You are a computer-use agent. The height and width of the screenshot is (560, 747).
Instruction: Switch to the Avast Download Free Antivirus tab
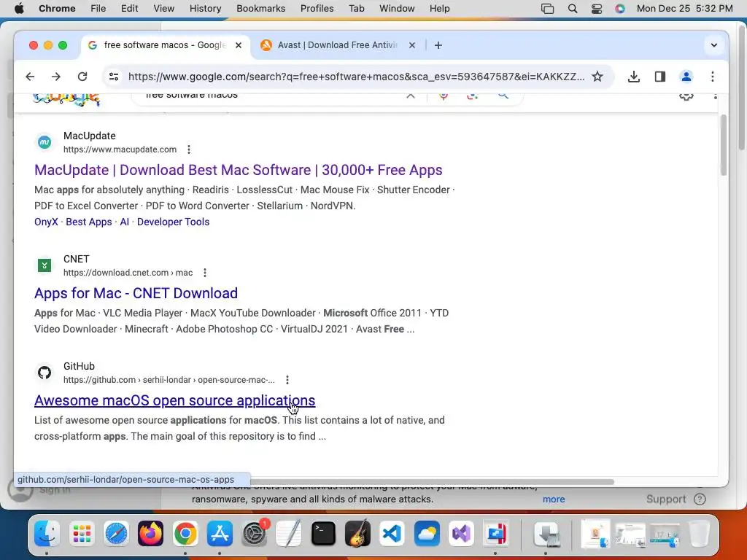click(x=337, y=45)
